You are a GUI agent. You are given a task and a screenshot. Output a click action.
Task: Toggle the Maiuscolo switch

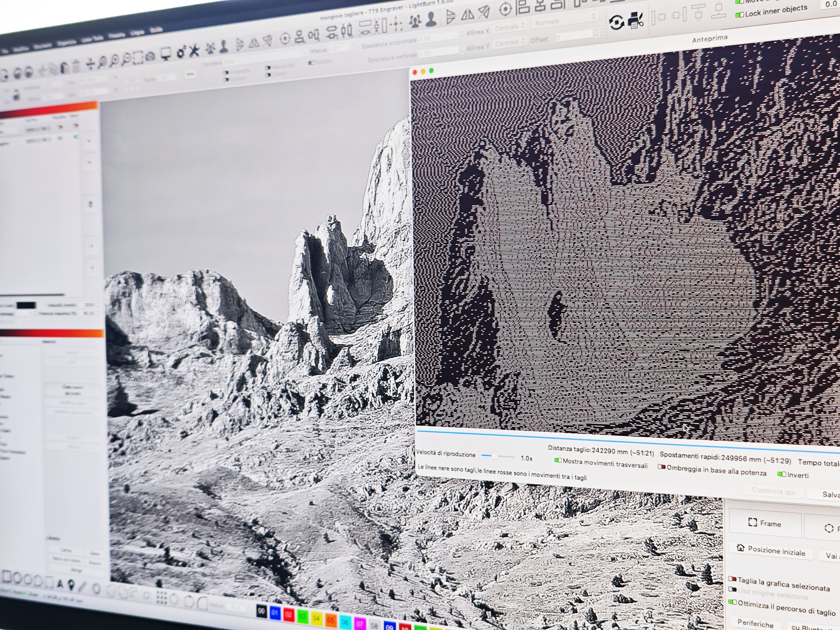pos(268,68)
